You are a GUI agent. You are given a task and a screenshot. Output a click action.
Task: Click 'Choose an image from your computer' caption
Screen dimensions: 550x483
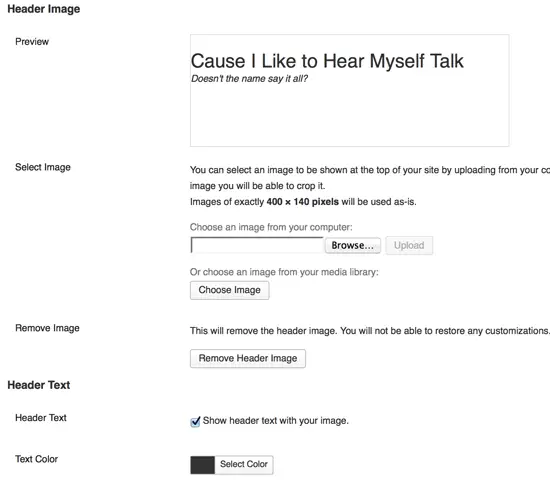[x=271, y=227]
